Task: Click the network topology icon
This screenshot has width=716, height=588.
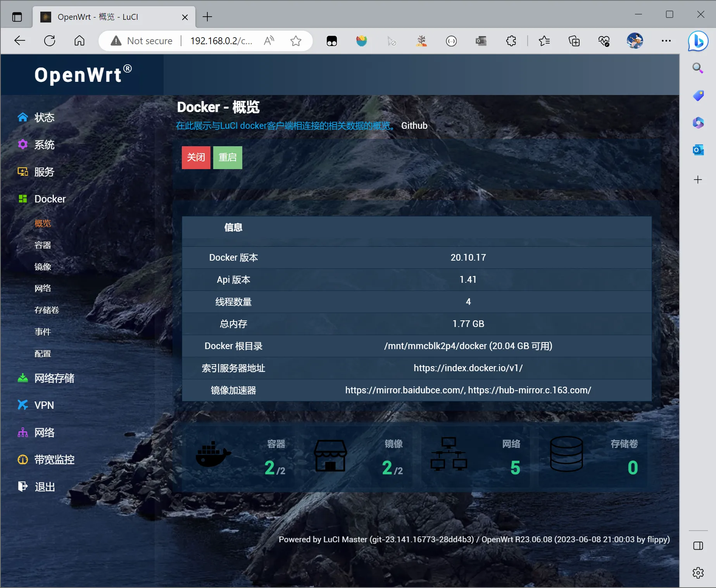Action: (449, 454)
